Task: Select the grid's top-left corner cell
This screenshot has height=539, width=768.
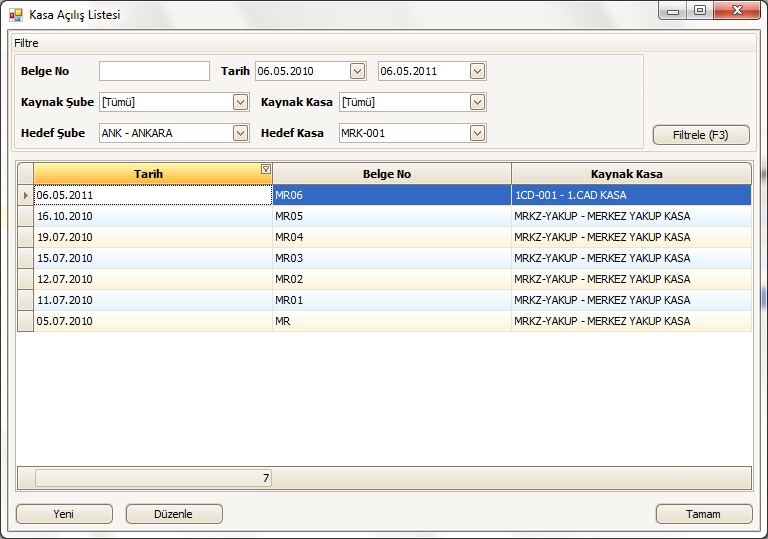Action: 25,174
